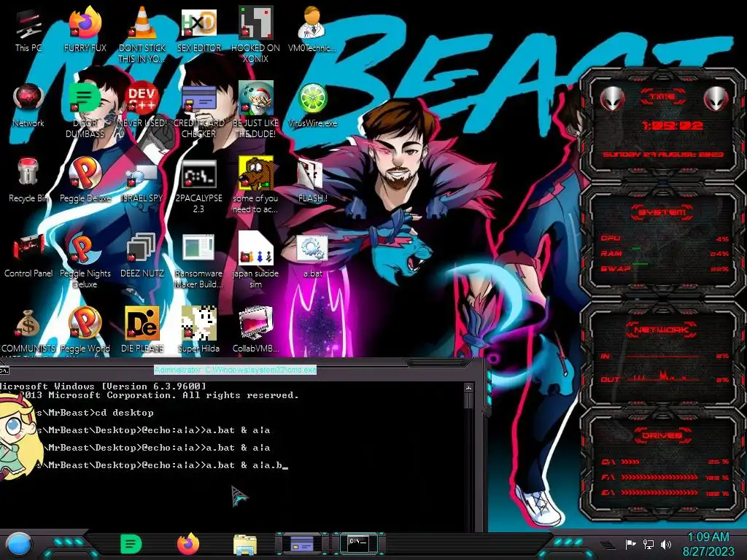Viewport: 747px width, 560px height.
Task: Open 2PACALYPSE 2.3 console icon
Action: 198,186
